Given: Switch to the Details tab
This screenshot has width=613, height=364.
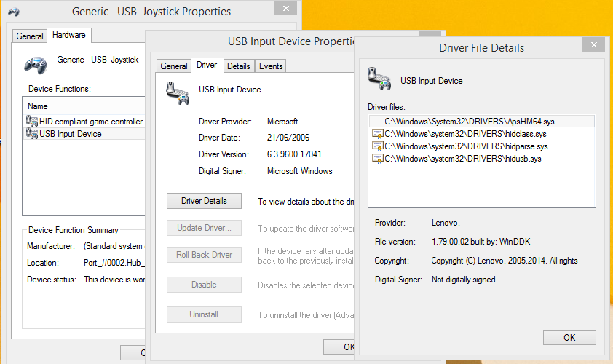Looking at the screenshot, I should click(239, 66).
